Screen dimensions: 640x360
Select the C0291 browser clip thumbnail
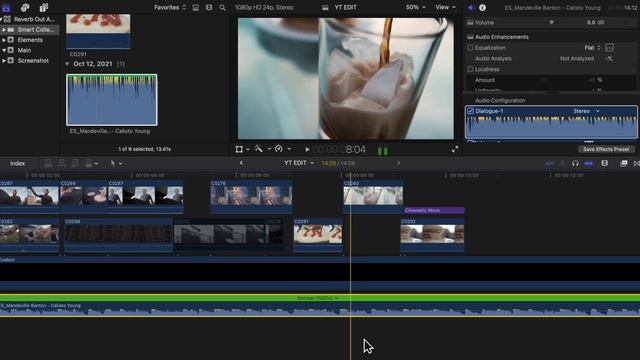(98, 31)
